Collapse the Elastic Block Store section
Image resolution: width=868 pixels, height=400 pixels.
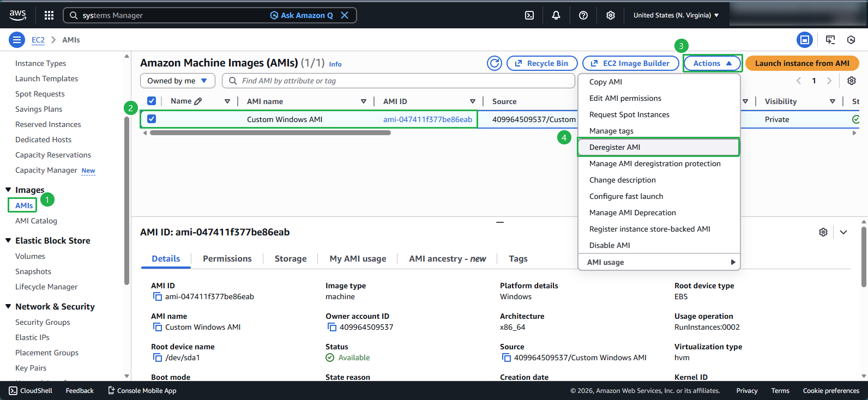(x=8, y=240)
